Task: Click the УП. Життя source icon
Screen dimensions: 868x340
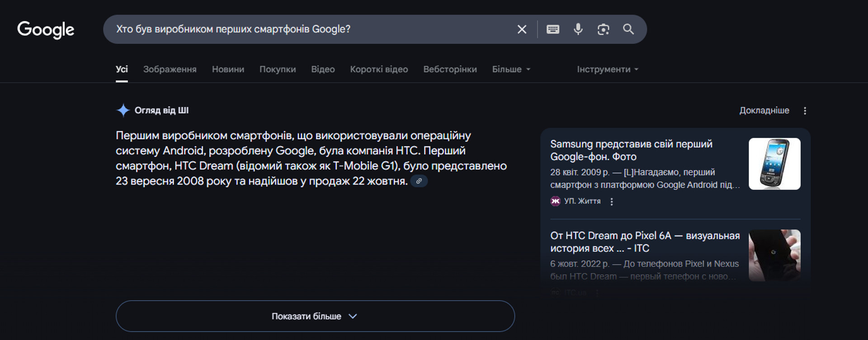Action: coord(555,201)
